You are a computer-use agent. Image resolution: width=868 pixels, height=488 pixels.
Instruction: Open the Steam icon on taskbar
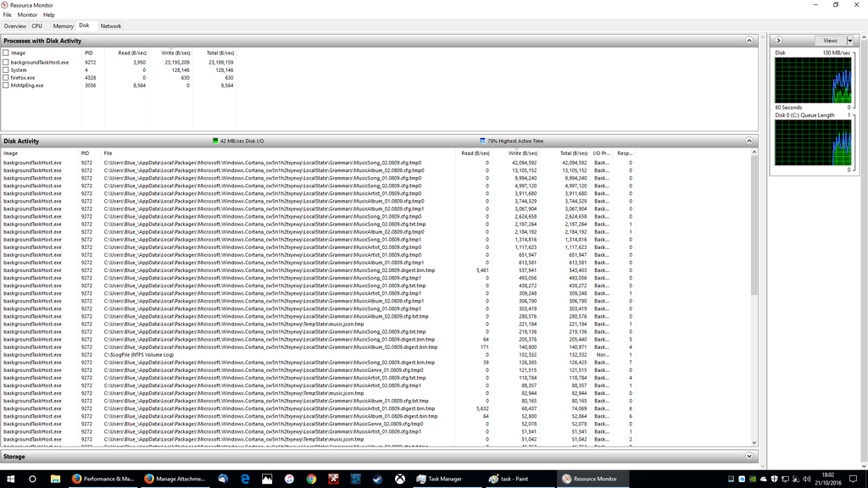point(377,480)
